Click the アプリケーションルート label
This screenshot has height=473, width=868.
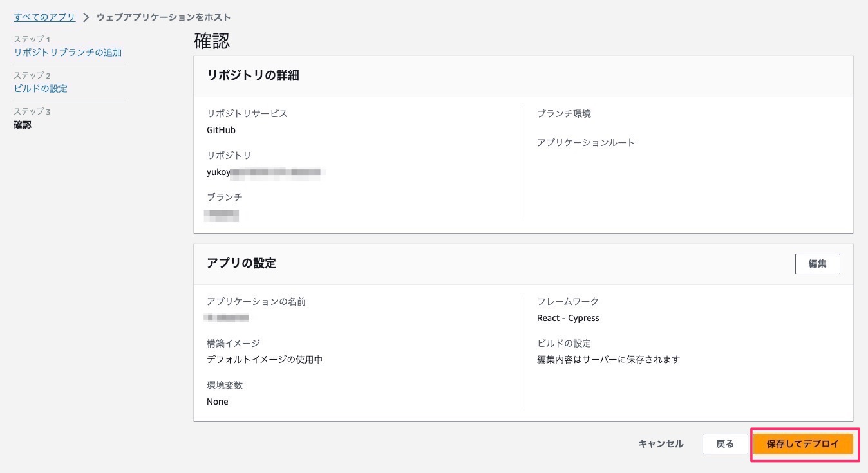coord(585,143)
